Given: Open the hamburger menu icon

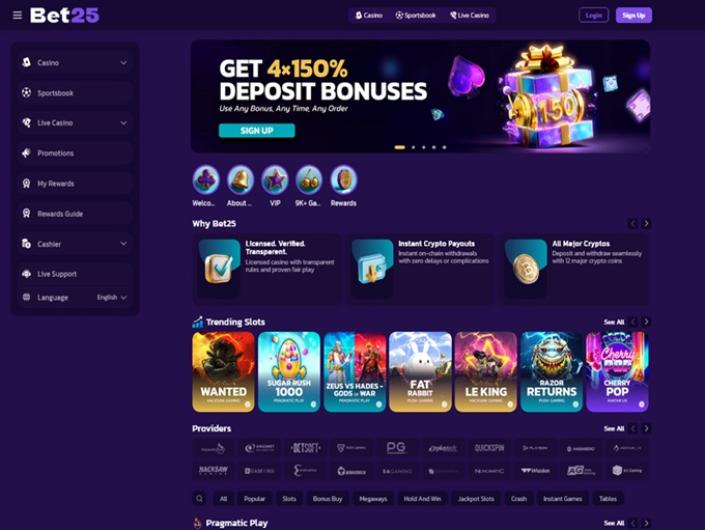Looking at the screenshot, I should point(17,16).
